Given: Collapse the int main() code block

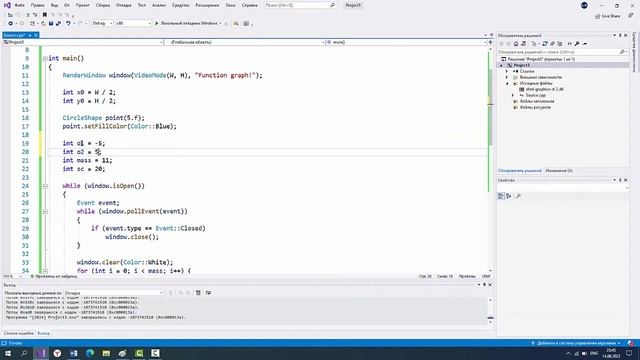Looking at the screenshot, I should point(45,58).
